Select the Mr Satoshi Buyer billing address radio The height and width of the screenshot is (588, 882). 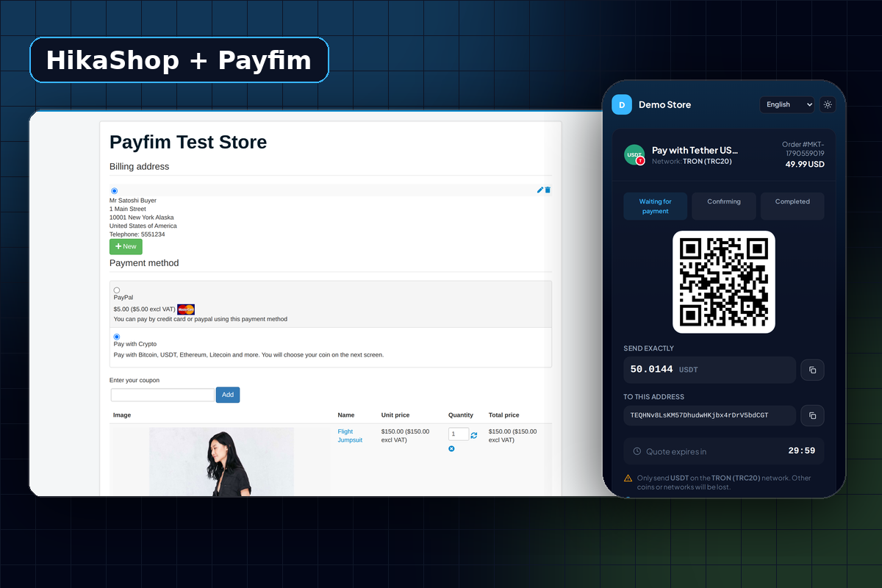tap(114, 191)
